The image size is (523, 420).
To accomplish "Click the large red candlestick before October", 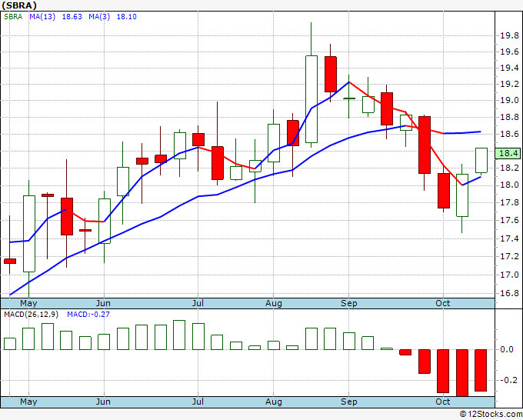I will tap(425, 145).
